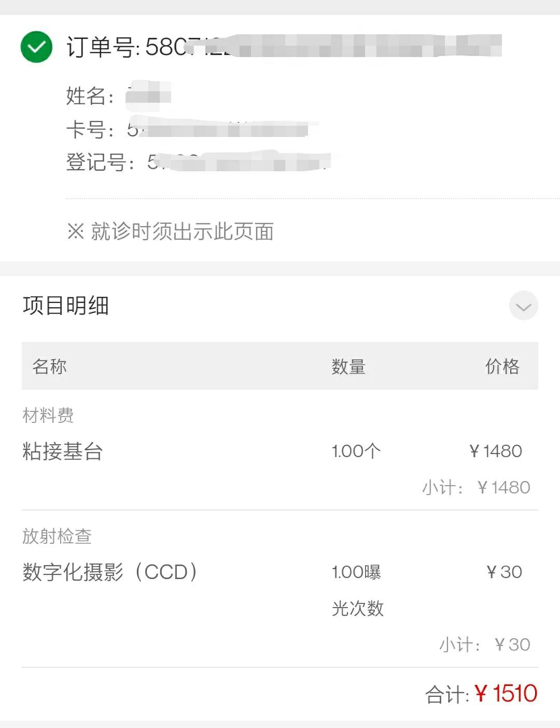Click the 数量 column header

348,366
